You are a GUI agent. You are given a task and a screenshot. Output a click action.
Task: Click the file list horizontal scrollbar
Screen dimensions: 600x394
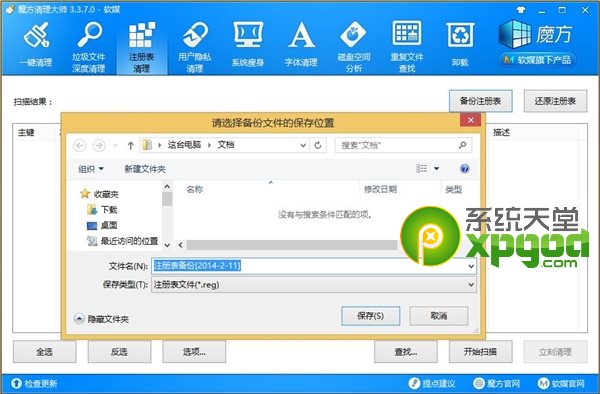292,245
